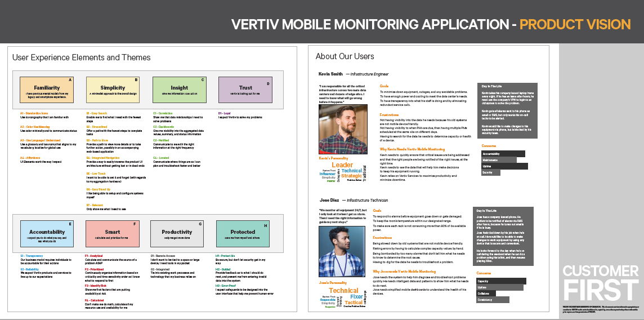Click Kevin's 'Accountability' concern bar
644x320 pixels.
pos(503,154)
